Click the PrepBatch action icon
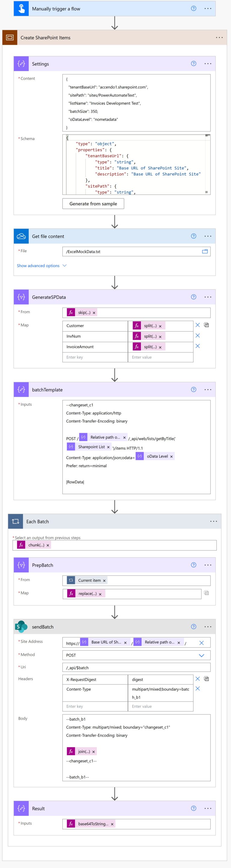This screenshot has height=868, width=231. (21, 565)
